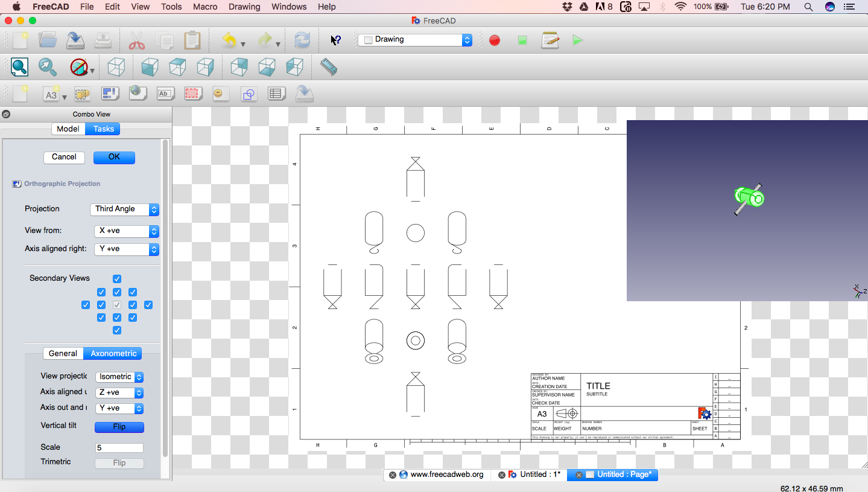Switch to the General tab
The height and width of the screenshot is (492, 868).
(63, 354)
